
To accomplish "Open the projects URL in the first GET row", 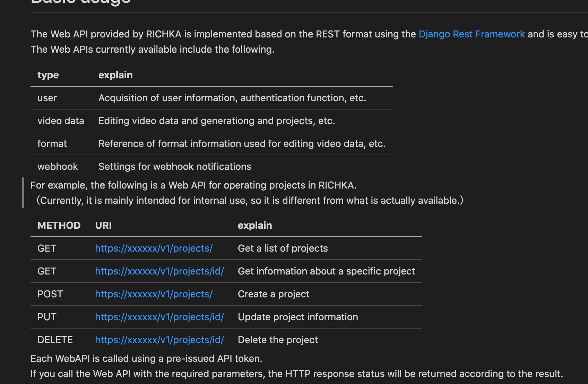I will click(154, 248).
